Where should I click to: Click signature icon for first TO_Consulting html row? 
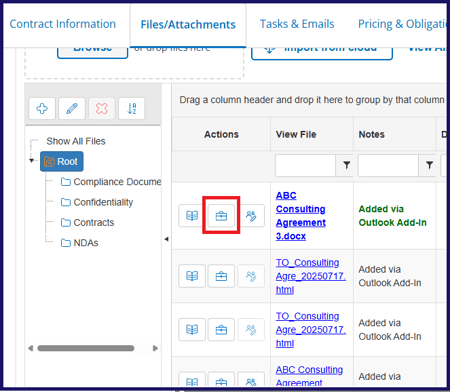point(251,276)
